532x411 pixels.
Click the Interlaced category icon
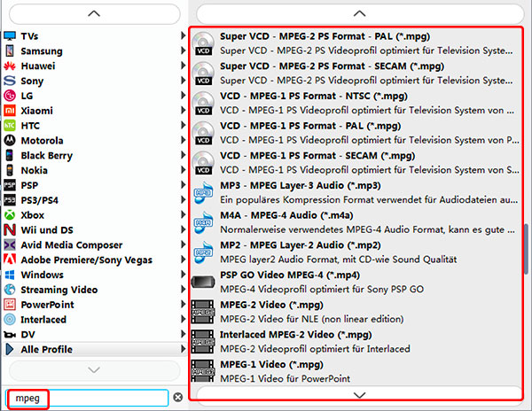pos(10,319)
